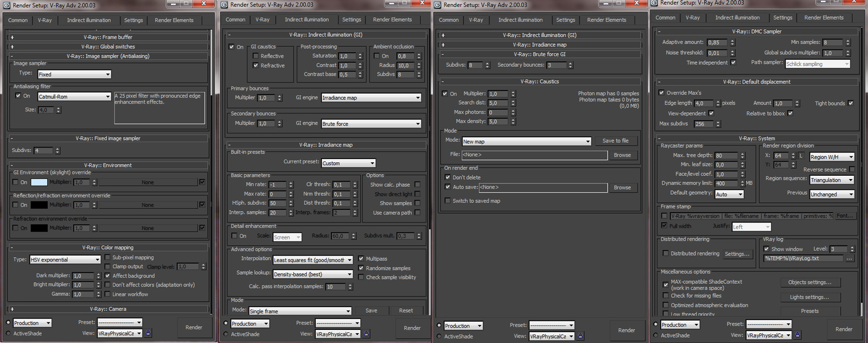Screen dimensions: 868x343
Task: Toggle Affect background checkbox
Action: (107, 276)
